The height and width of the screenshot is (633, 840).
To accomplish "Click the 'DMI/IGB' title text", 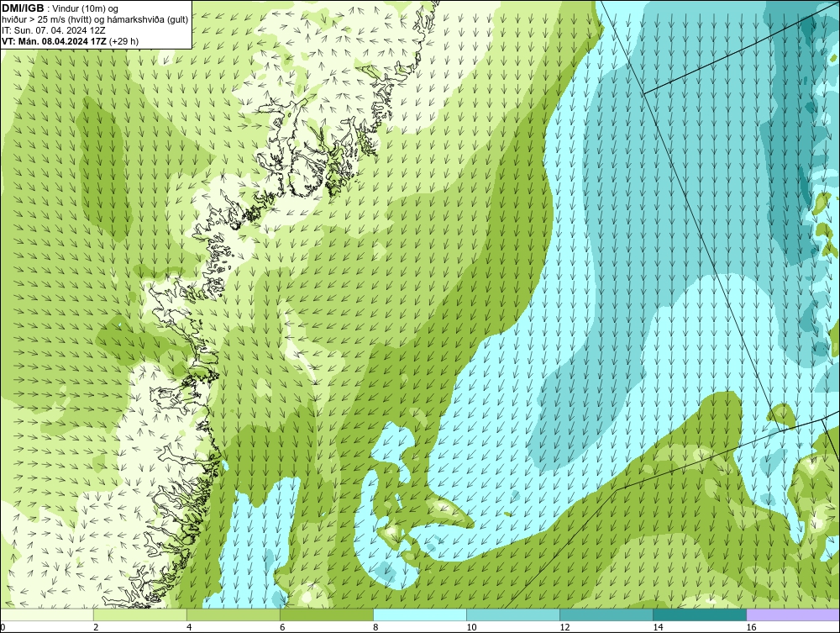I will point(23,8).
